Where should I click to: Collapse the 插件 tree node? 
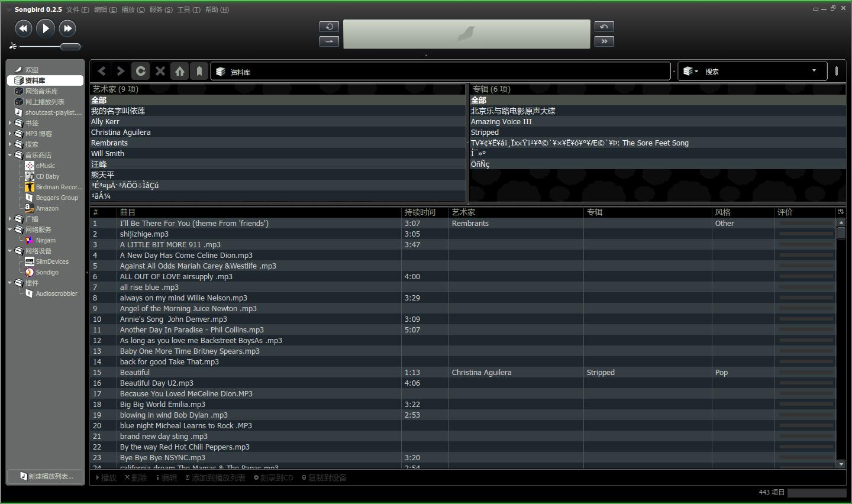[10, 283]
